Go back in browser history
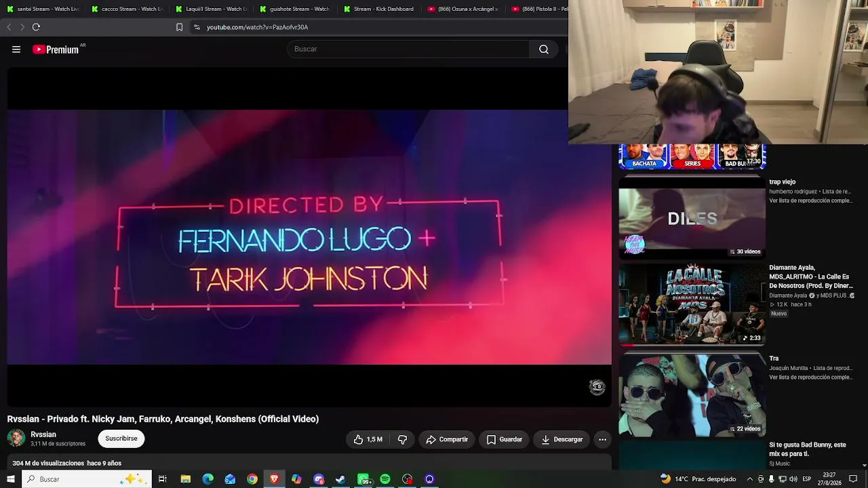Image resolution: width=868 pixels, height=488 pixels. pos(9,27)
